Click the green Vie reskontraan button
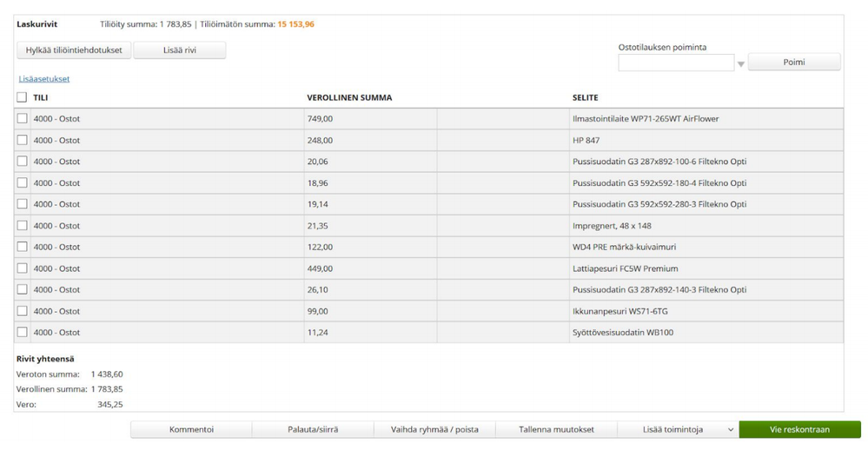The height and width of the screenshot is (450, 868). pos(799,429)
